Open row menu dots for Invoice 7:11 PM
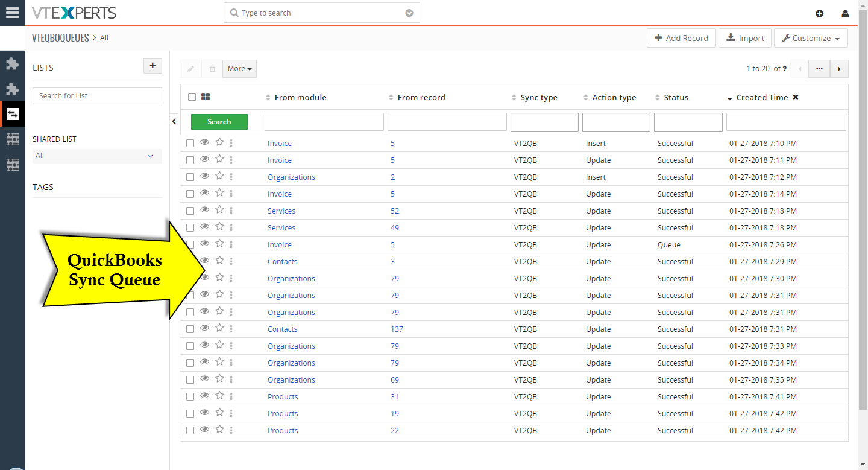Screen dimensions: 868x470 (231, 160)
